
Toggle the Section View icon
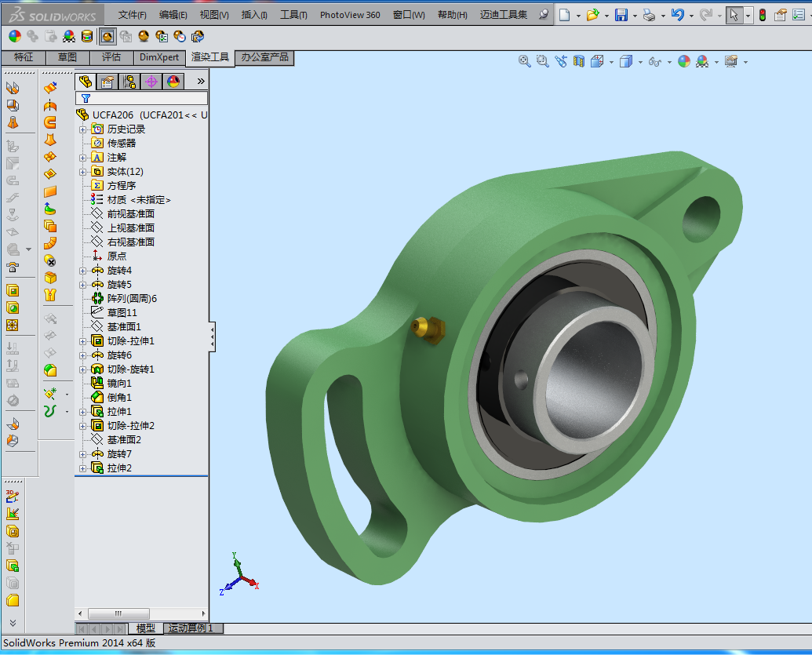578,61
